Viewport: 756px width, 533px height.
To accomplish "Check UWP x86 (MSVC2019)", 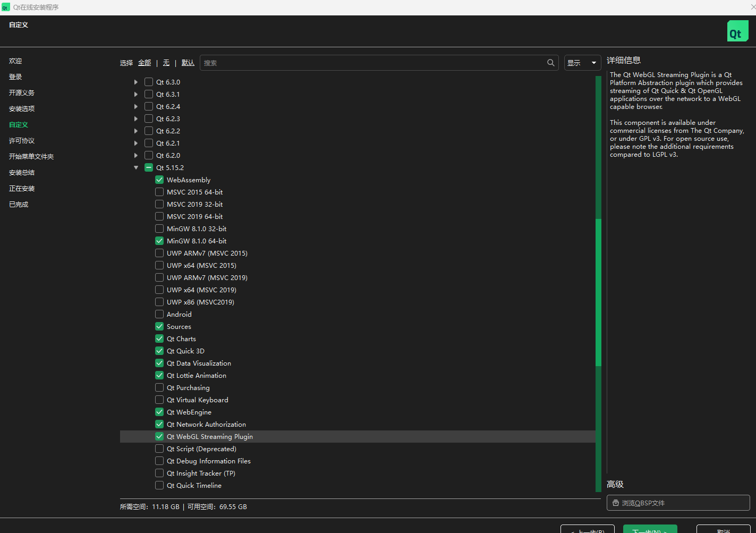I will pos(159,302).
